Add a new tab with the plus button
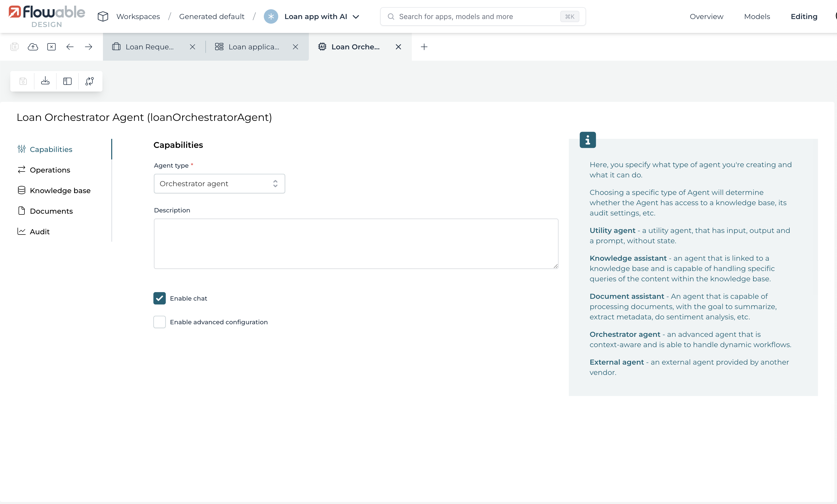Image resolution: width=837 pixels, height=504 pixels. 424,47
